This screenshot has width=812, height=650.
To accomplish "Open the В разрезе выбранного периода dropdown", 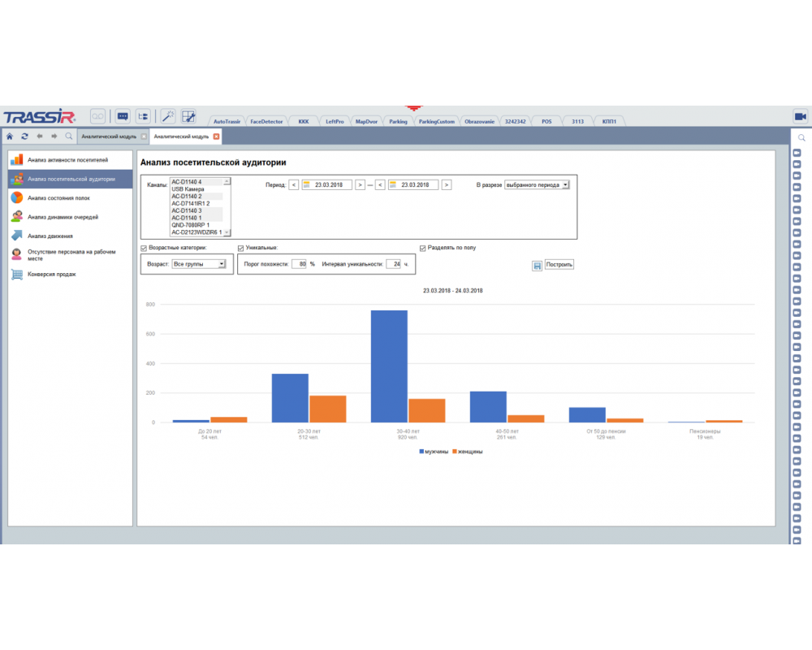I will click(x=537, y=184).
